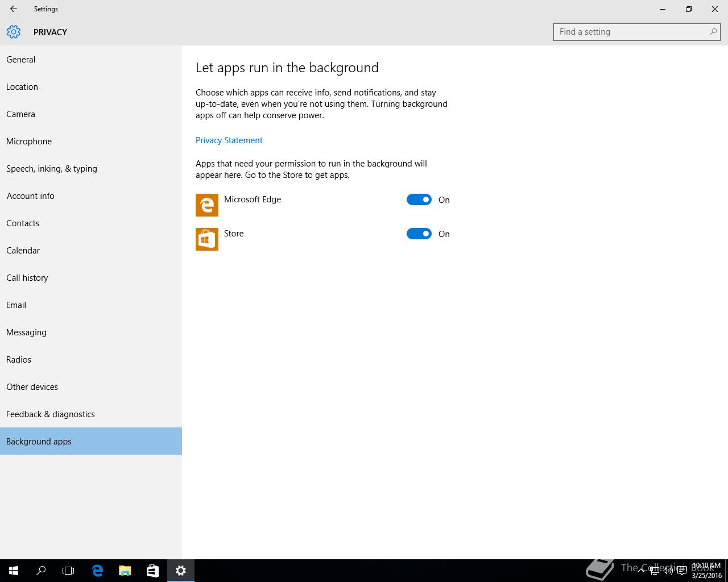Open Call history settings
This screenshot has height=582, width=728.
pos(91,278)
